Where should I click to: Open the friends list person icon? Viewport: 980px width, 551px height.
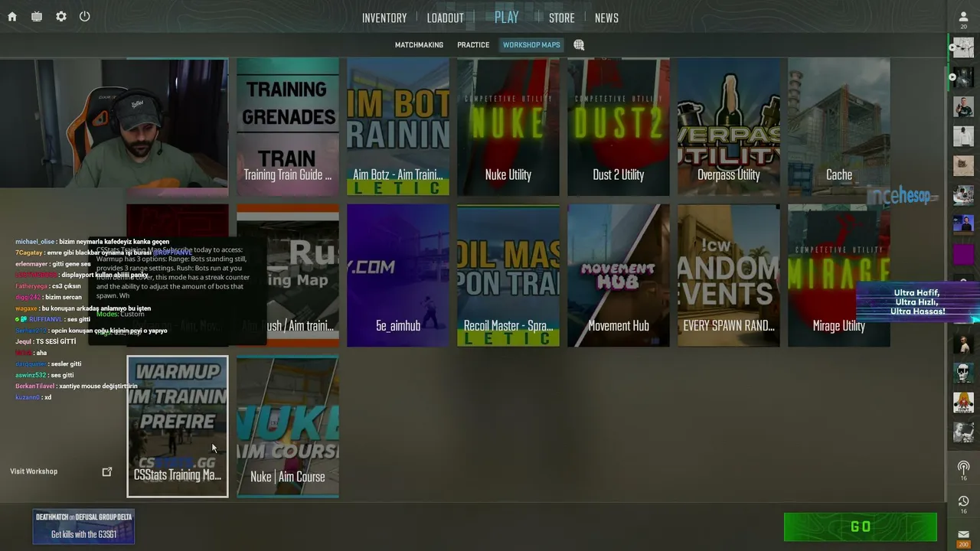tap(963, 17)
